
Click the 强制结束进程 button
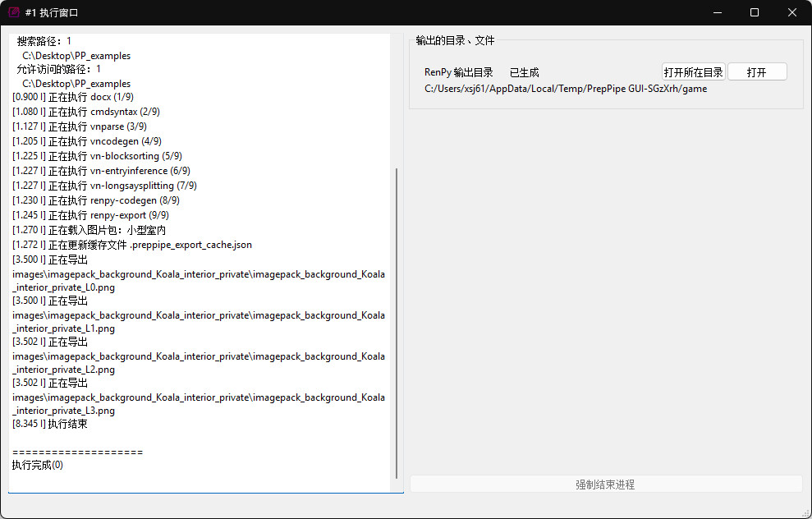point(605,485)
